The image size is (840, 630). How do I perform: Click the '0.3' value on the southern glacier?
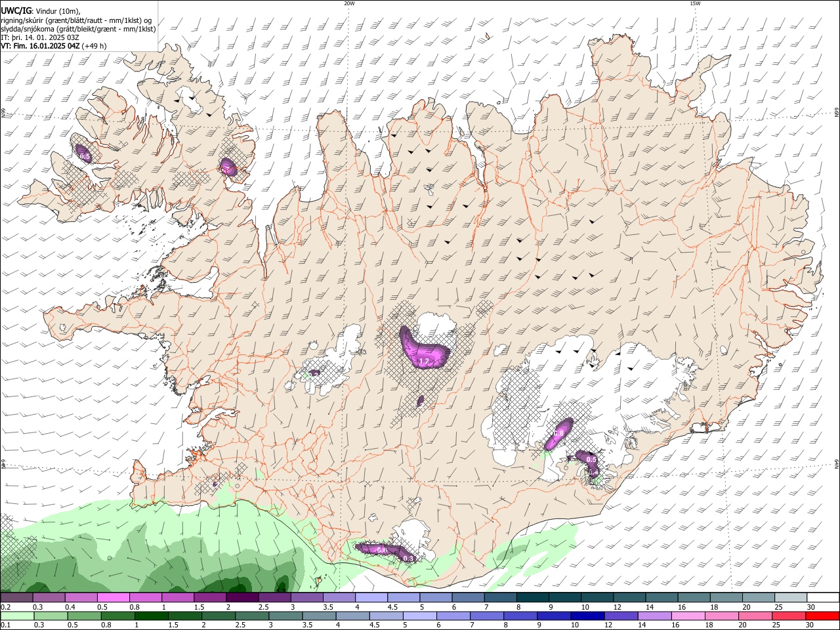coord(408,558)
